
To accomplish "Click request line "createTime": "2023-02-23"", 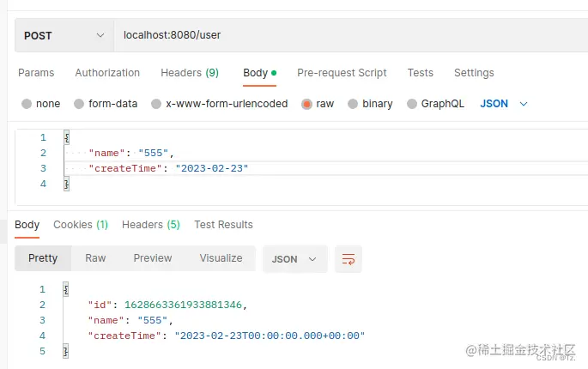I will (168, 168).
